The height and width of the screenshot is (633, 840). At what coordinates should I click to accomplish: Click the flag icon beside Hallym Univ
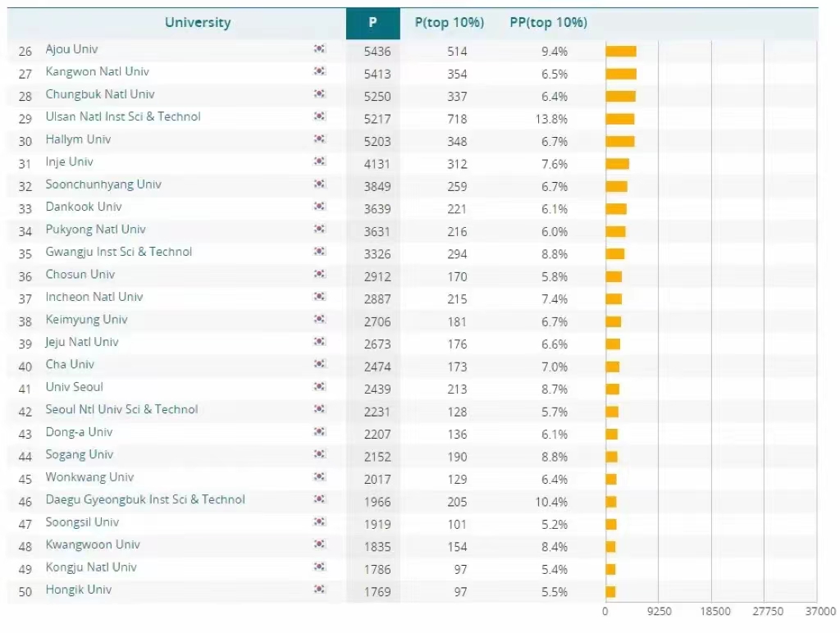pyautogui.click(x=320, y=139)
